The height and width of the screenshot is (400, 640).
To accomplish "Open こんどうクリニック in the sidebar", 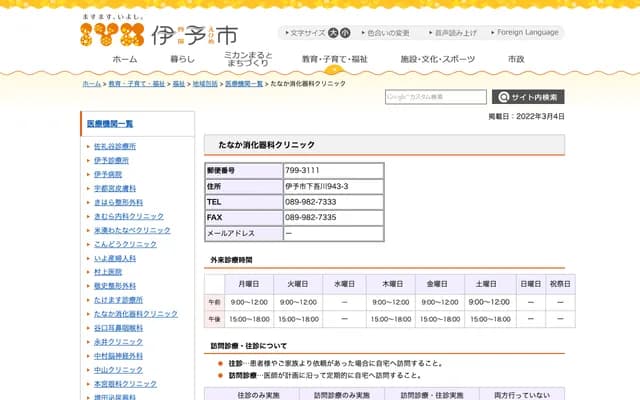I will 125,244.
